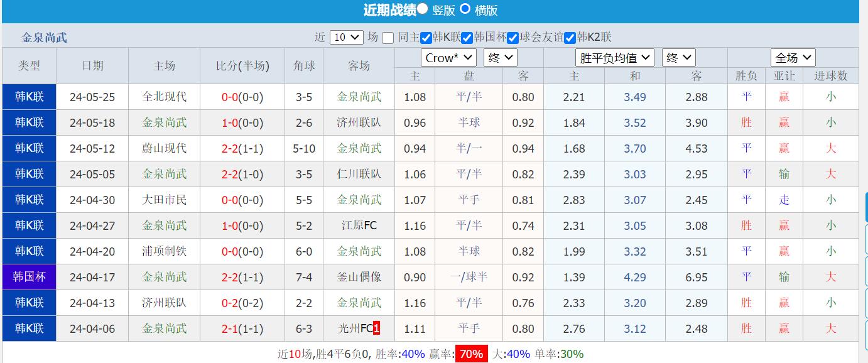
Task: Open the 终 dropdown next to Crow*
Action: tap(501, 57)
